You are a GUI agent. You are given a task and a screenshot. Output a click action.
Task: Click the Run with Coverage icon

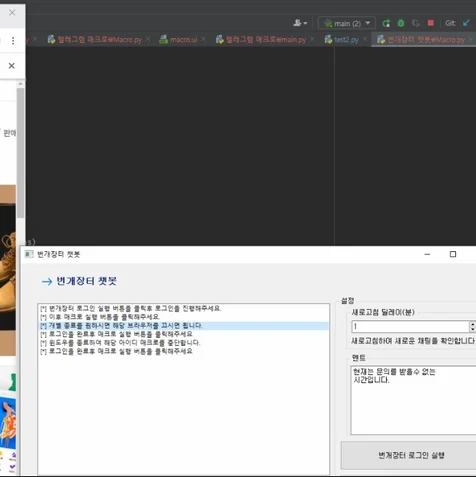pyautogui.click(x=415, y=23)
